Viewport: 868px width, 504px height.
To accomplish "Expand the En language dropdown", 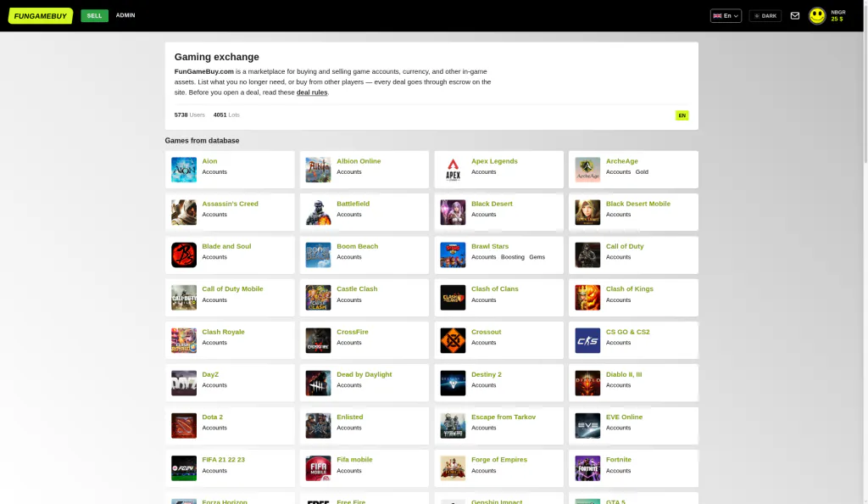I will (726, 15).
